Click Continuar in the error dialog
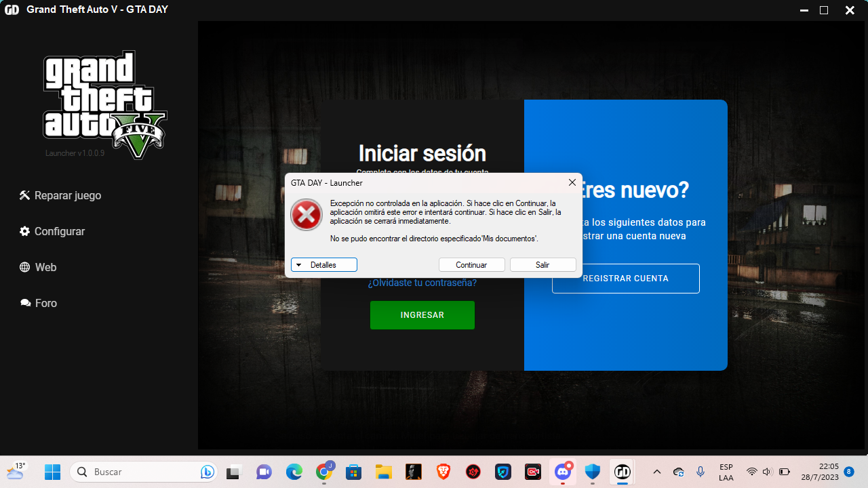Screen dimensions: 868x488 coord(471,265)
